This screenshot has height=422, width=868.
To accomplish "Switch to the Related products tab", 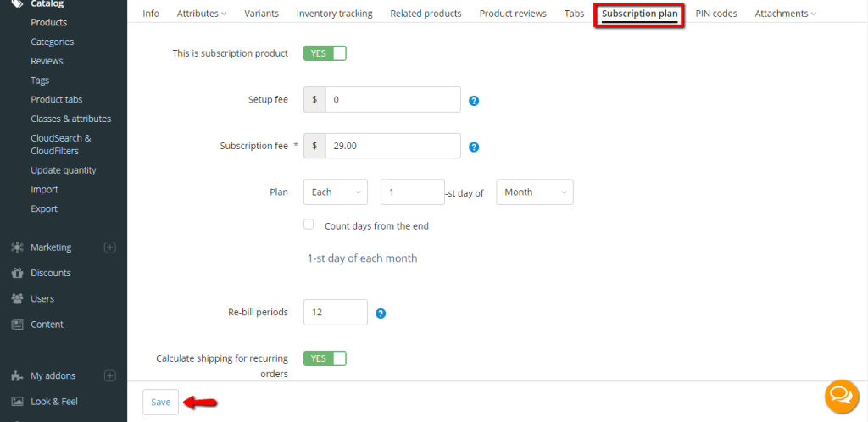I will [x=426, y=14].
